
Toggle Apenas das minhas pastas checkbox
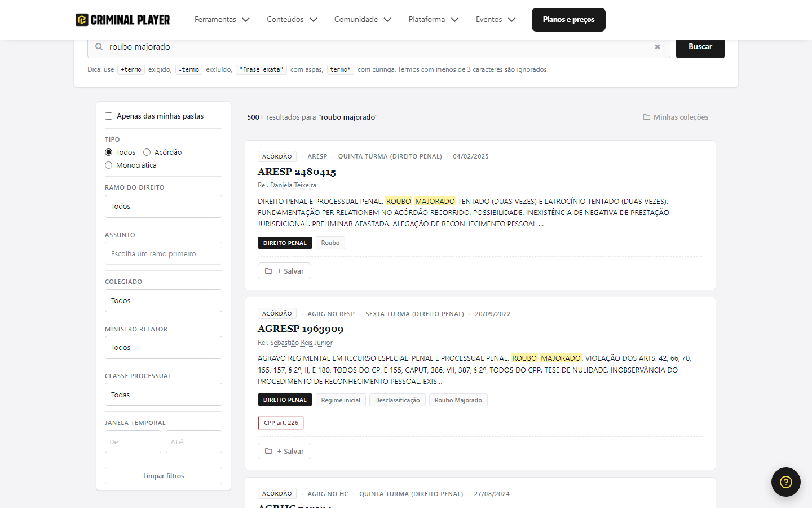pos(109,116)
